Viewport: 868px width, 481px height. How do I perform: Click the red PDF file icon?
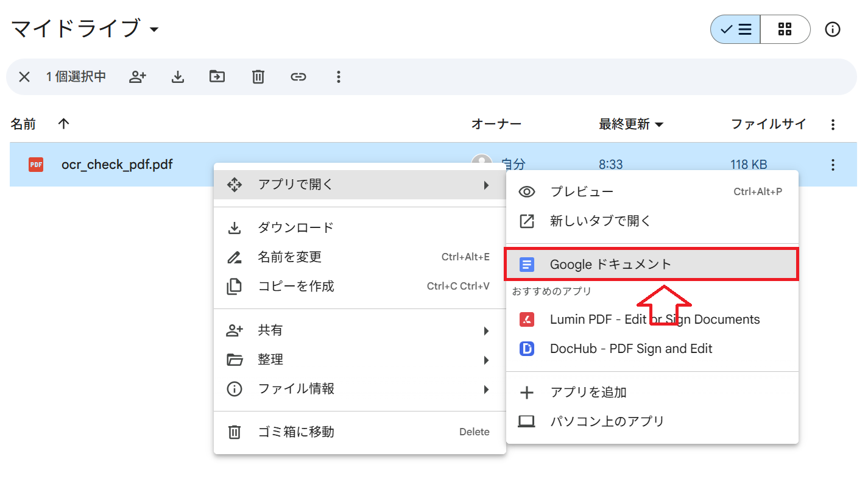(36, 164)
